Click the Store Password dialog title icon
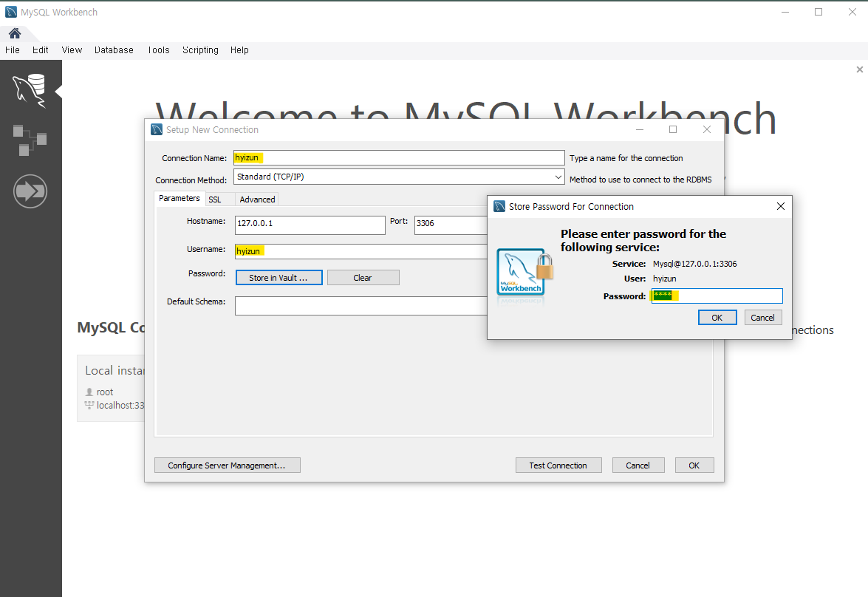Screen dimensions: 868x597 click(x=499, y=206)
